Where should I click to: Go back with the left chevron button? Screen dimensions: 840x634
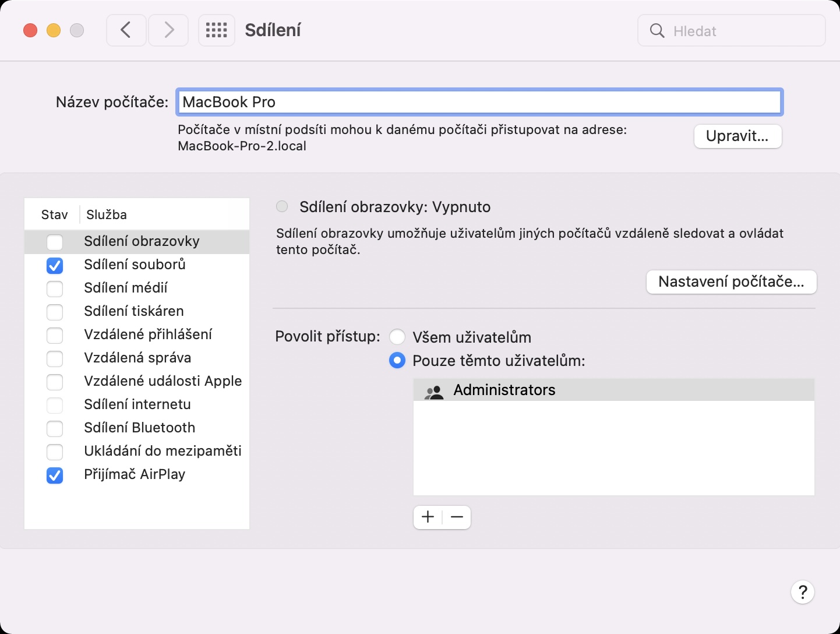(x=126, y=30)
